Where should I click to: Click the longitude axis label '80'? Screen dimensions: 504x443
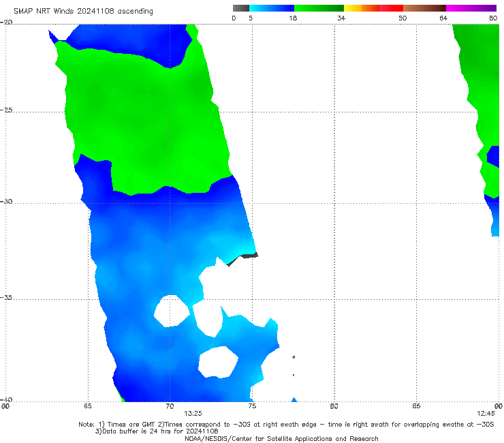(334, 406)
